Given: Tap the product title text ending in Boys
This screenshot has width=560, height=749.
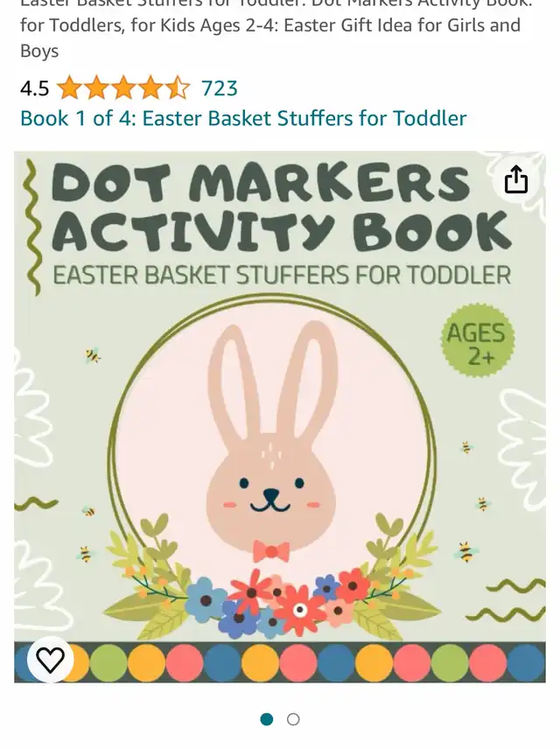Looking at the screenshot, I should [x=270, y=30].
